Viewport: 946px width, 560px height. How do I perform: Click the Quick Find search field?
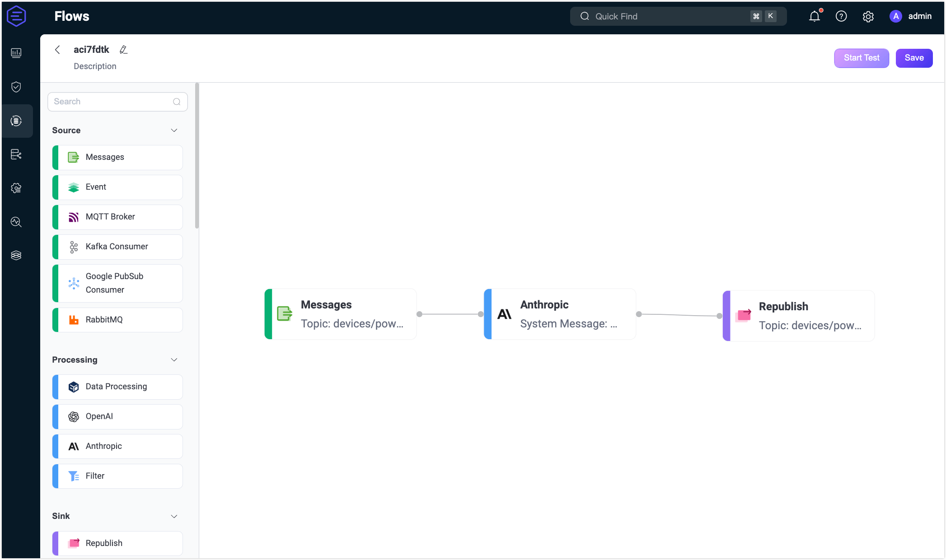(655, 16)
